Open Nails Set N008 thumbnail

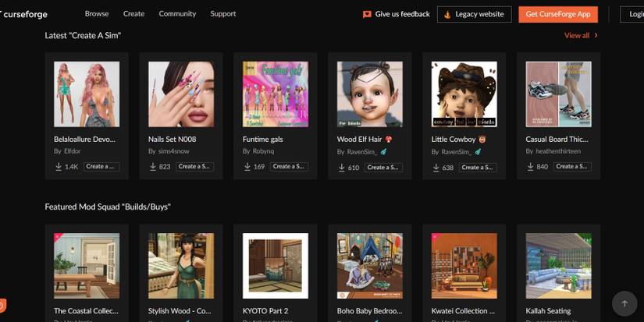pos(181,94)
